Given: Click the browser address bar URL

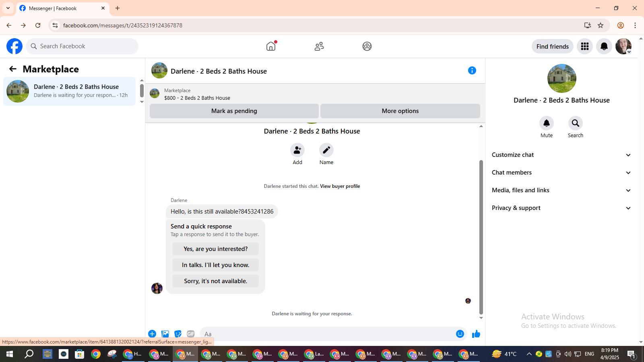Looking at the screenshot, I should (x=123, y=25).
